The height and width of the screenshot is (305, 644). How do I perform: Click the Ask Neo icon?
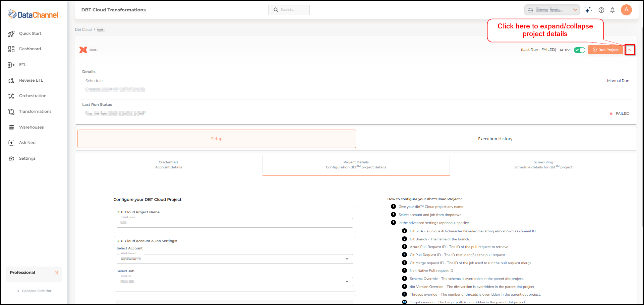point(11,143)
